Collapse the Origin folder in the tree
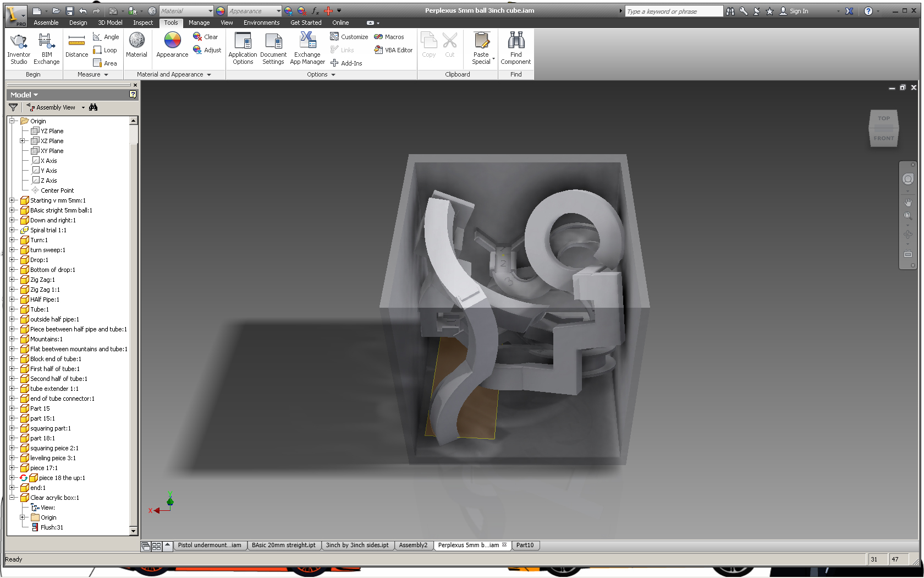The width and height of the screenshot is (924, 578). [x=12, y=121]
